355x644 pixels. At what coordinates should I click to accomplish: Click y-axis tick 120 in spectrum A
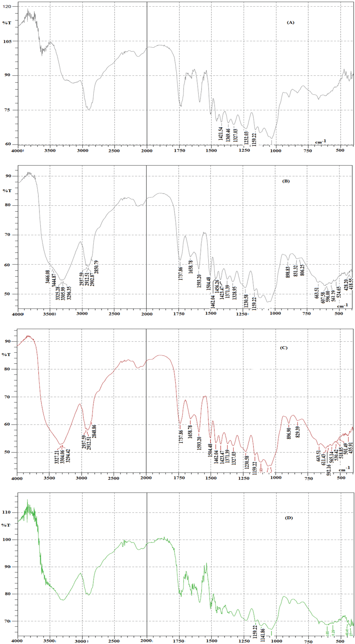[7, 7]
